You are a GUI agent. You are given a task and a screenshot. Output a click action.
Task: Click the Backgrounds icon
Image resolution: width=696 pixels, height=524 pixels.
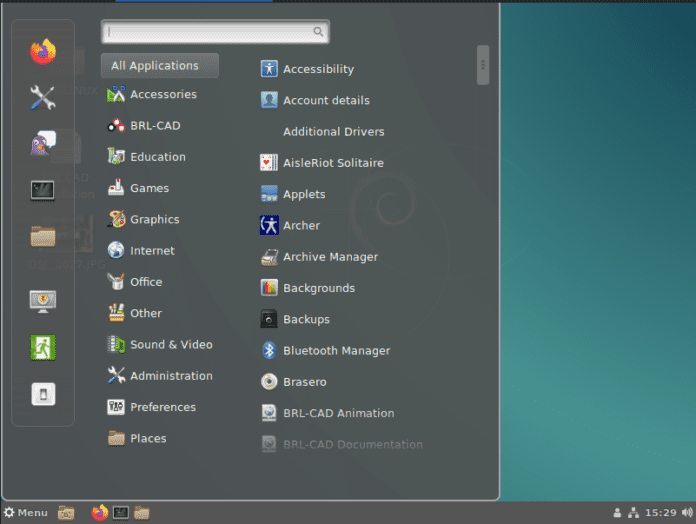click(269, 288)
